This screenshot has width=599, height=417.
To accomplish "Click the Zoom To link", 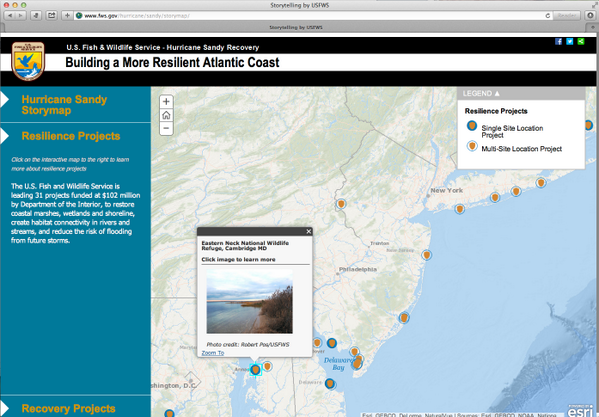I will (213, 353).
